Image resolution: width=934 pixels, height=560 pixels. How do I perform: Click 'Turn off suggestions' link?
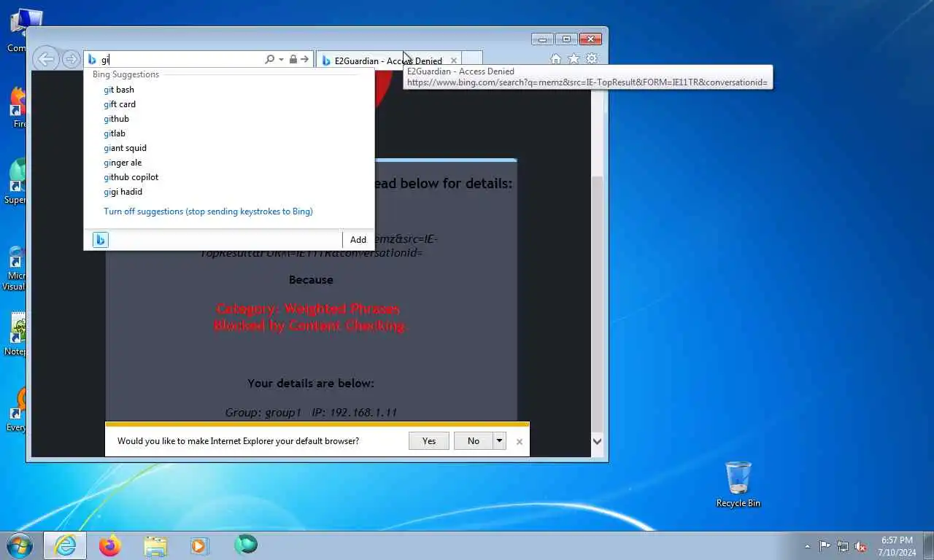click(208, 211)
